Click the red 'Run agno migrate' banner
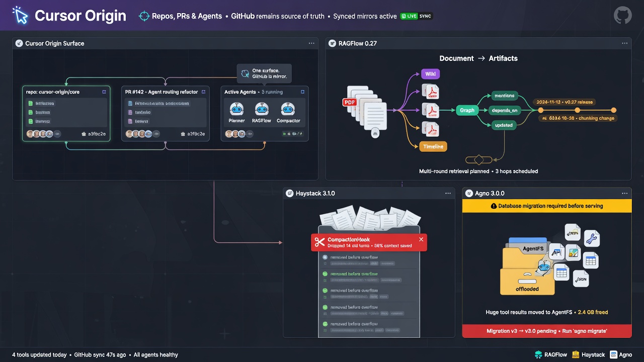644x362 pixels. click(547, 331)
